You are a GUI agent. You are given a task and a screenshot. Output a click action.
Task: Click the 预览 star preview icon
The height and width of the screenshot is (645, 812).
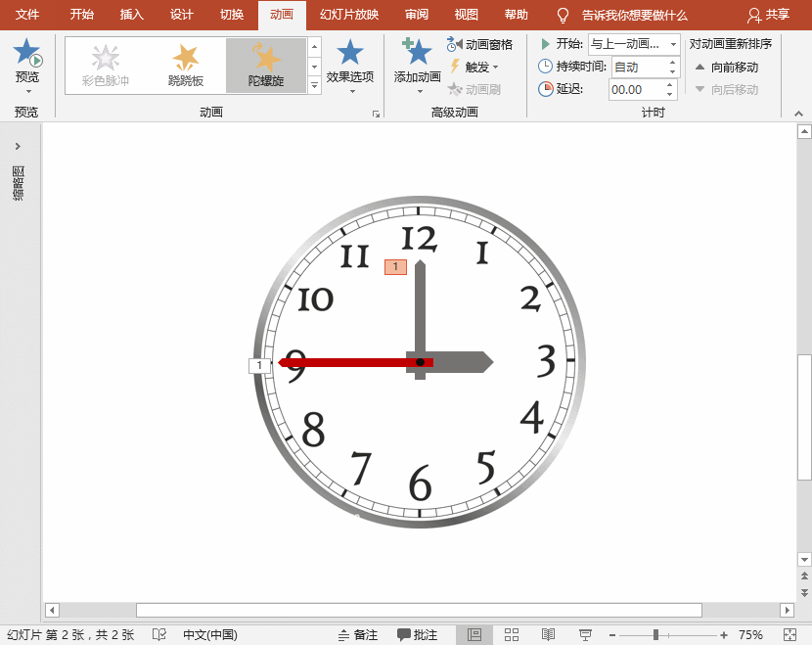click(27, 53)
